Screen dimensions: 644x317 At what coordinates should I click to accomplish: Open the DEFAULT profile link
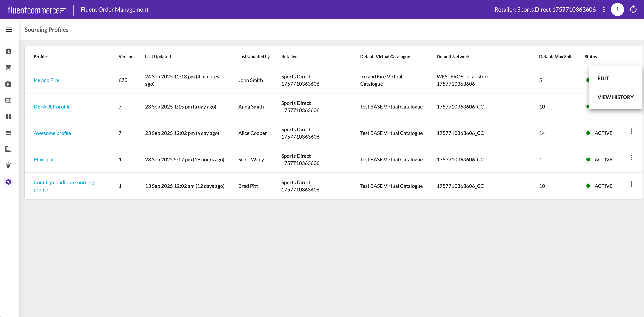(x=52, y=107)
